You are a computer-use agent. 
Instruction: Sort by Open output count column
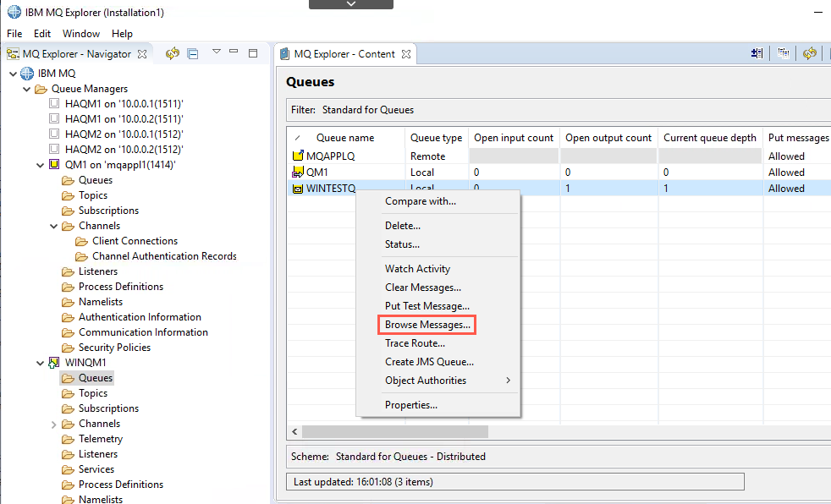[x=608, y=138]
